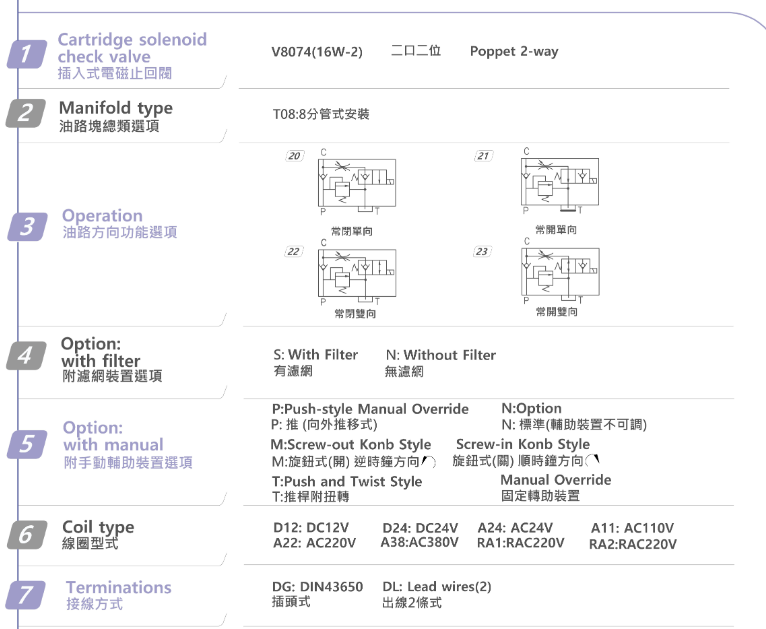
Task: Click the 'Operation' heading
Action: 103,216
